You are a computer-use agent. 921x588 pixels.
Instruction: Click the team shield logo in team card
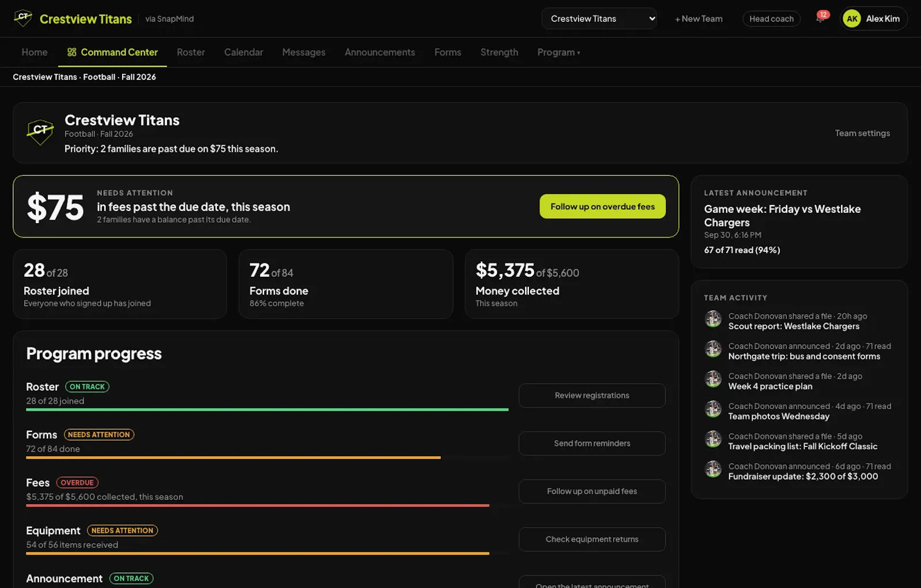[x=40, y=132]
